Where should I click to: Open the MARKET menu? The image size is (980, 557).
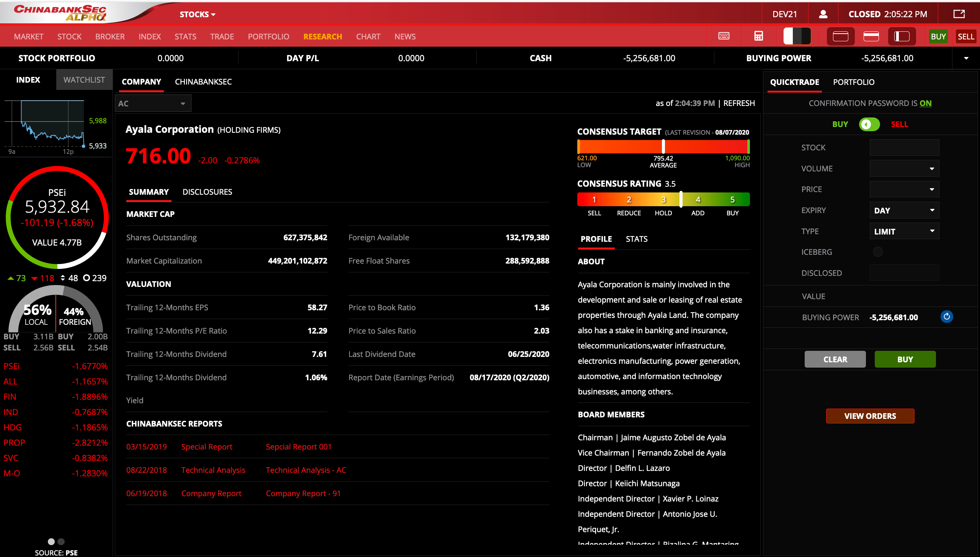[x=29, y=37]
